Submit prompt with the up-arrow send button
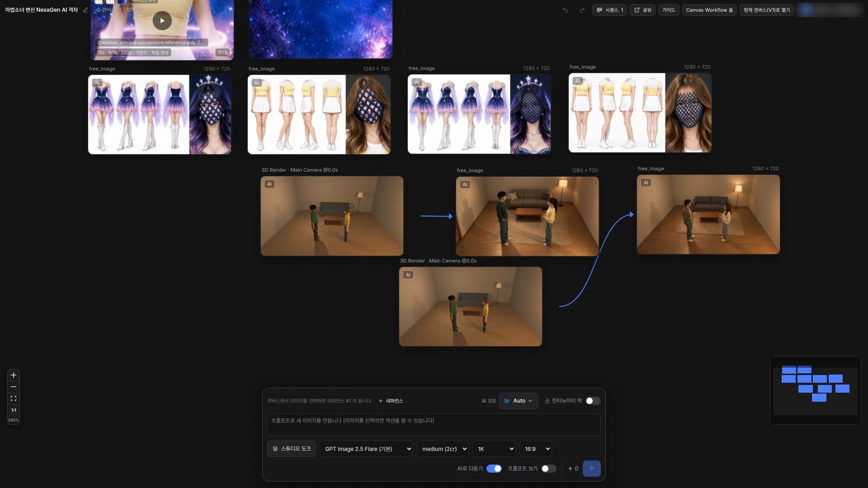The width and height of the screenshot is (868, 488). [592, 469]
